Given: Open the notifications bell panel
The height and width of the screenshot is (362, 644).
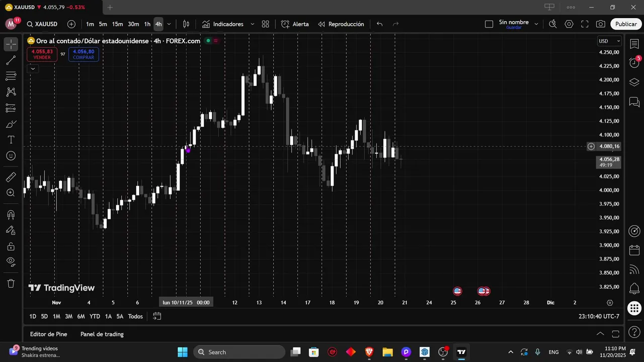Looking at the screenshot, I should pos(634,289).
